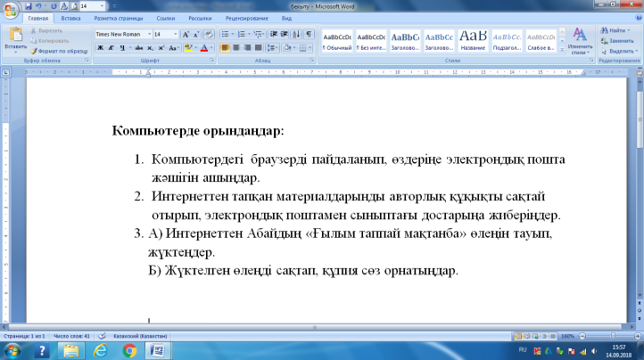Click the zoom slider handle

(613, 336)
